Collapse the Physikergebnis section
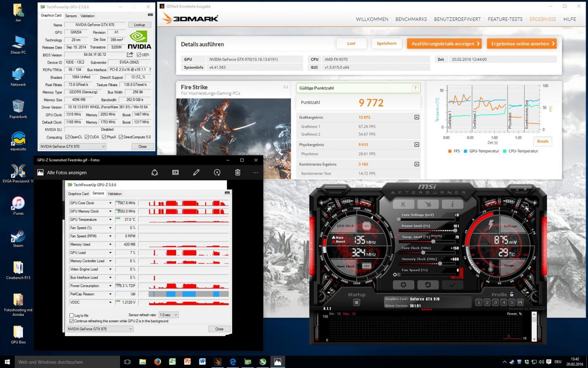Screen dimensions: 588x368 pyautogui.click(x=416, y=144)
